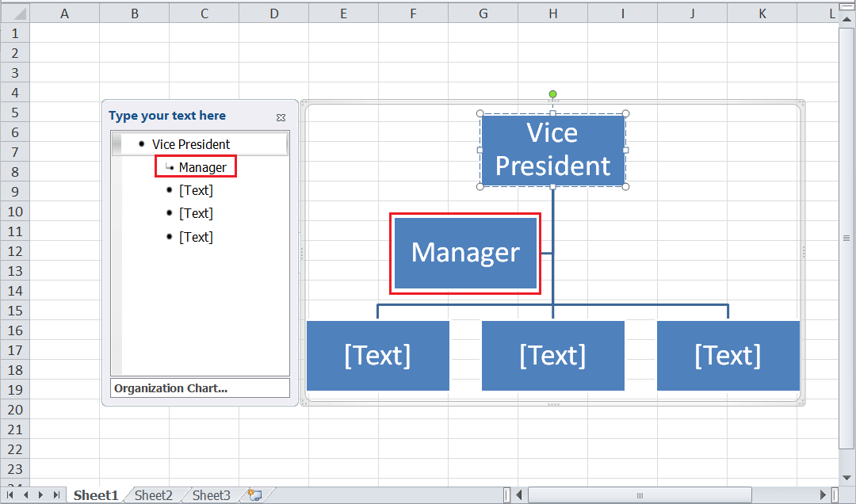Click the Select All corner button

[x=15, y=13]
